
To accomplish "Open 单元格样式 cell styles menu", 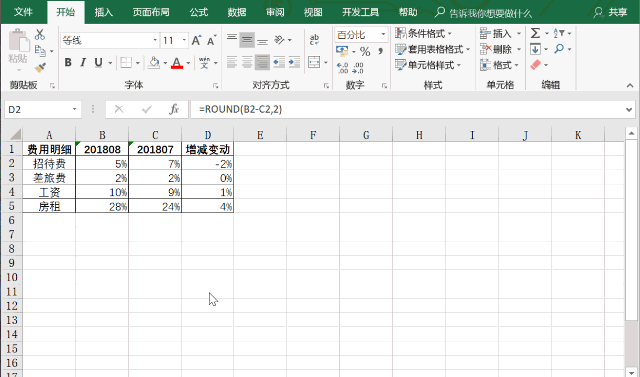I will pos(428,65).
